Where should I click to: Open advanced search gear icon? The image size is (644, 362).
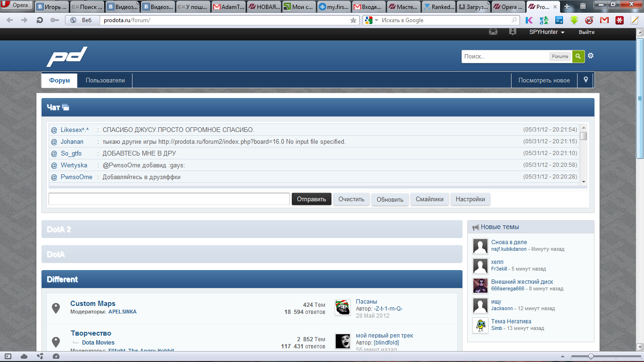click(x=591, y=56)
